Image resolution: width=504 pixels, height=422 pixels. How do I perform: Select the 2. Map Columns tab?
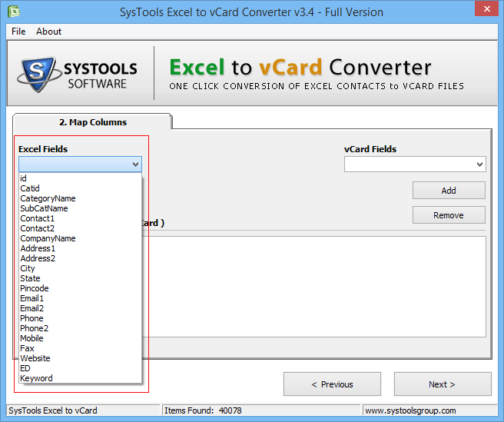(92, 122)
